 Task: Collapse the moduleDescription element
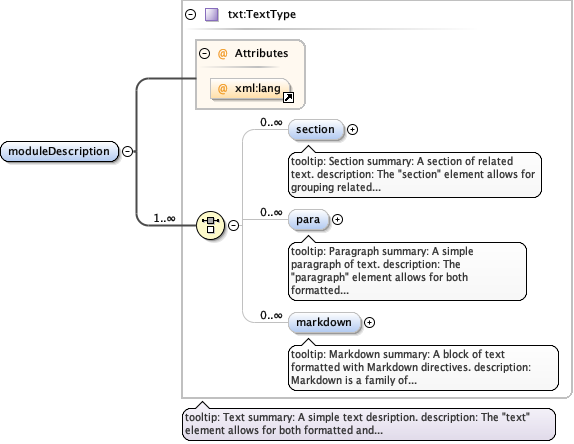pyautogui.click(x=127, y=151)
